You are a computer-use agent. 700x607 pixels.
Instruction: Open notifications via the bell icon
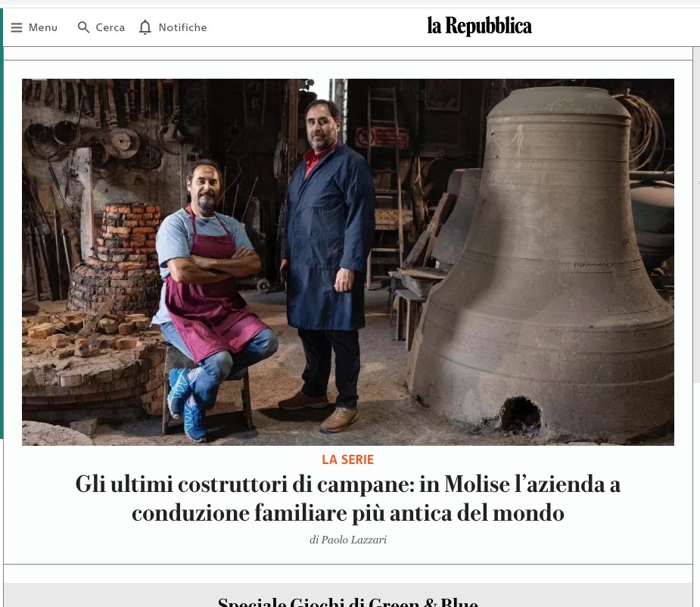[x=145, y=27]
